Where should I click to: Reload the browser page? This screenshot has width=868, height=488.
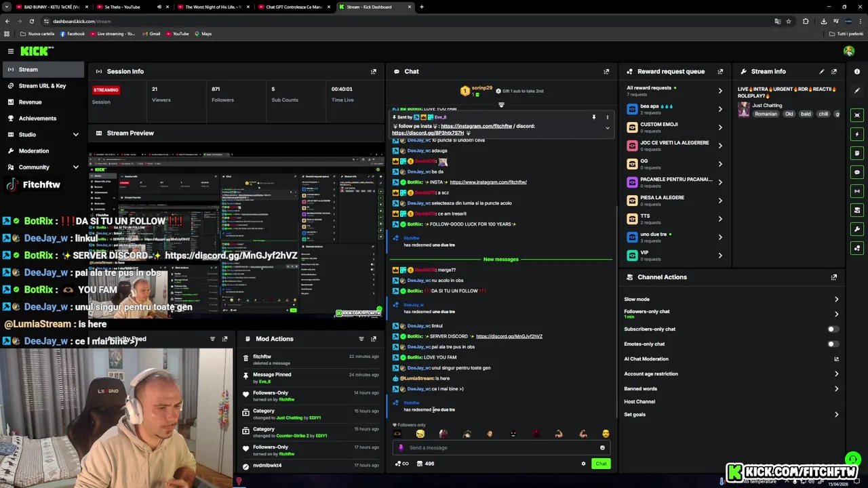31,21
